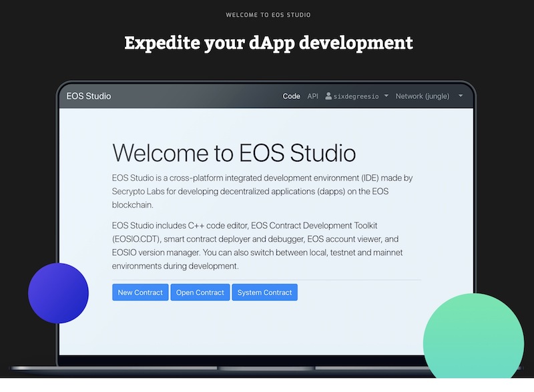The image size is (534, 392).
Task: Click the 'WELCOME TO EOS STUDIO' caption
Action: pos(268,15)
